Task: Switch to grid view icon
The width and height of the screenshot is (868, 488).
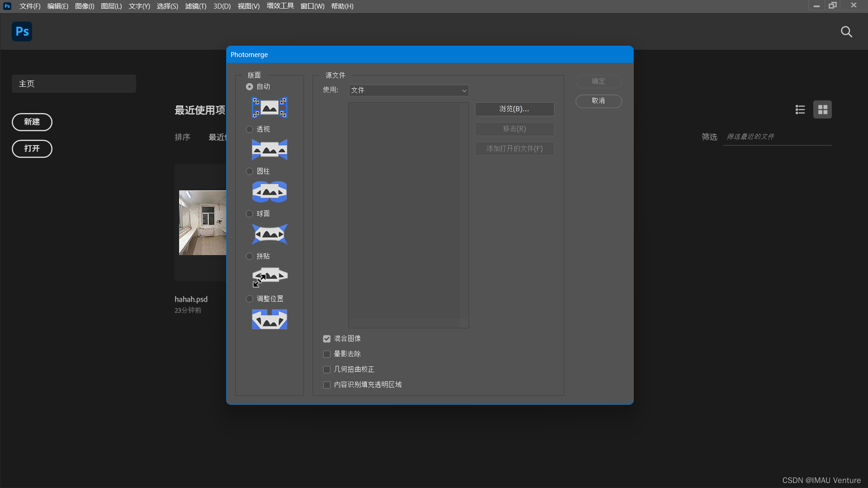Action: (822, 109)
